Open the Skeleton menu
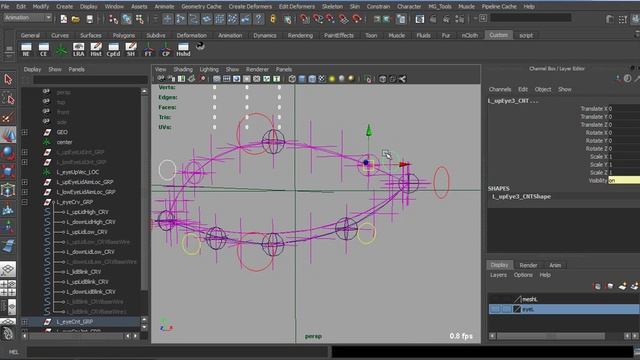640x360 pixels. 332,7
